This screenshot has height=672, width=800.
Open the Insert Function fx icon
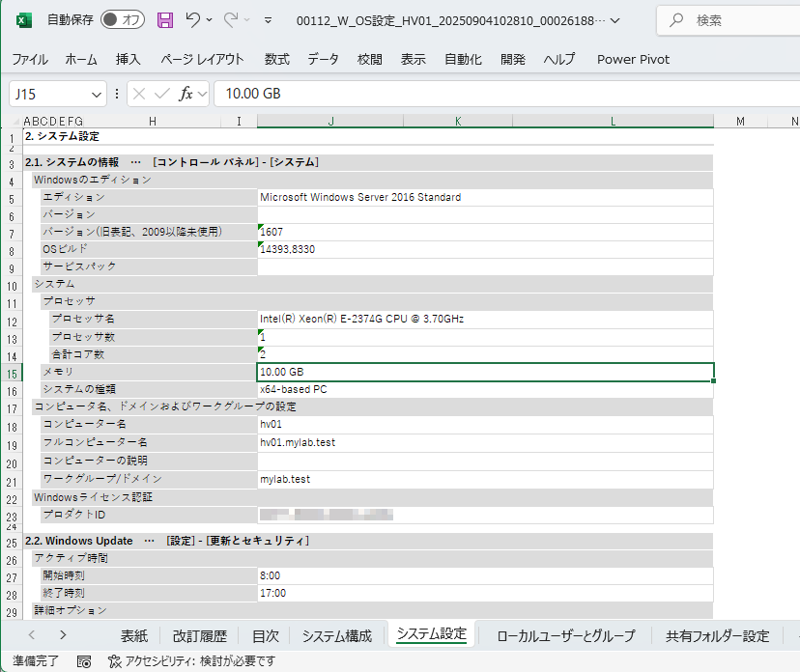coord(186,93)
